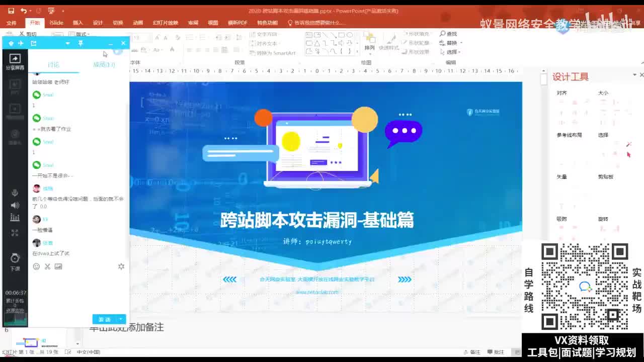Open the 对齐文本 align text dropdown
Screen dimensions: 644x362
click(x=265, y=43)
